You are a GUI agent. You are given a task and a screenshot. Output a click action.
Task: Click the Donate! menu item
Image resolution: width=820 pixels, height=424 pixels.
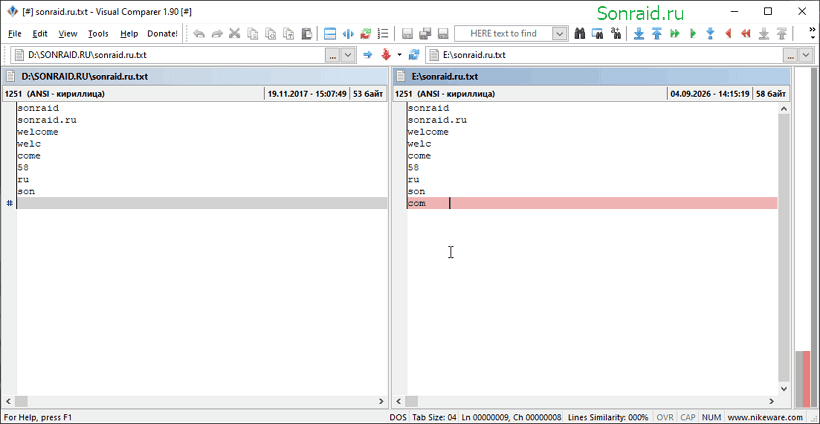click(162, 34)
